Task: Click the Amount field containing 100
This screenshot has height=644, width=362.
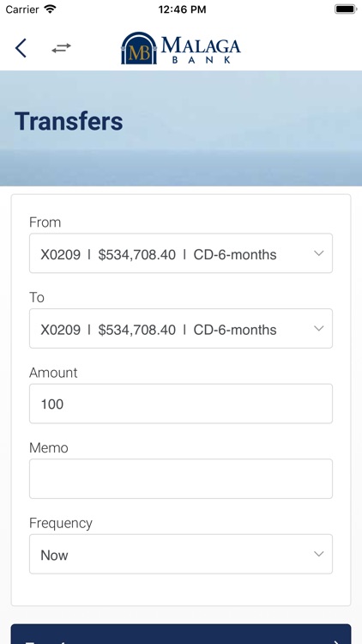Action: click(x=181, y=404)
